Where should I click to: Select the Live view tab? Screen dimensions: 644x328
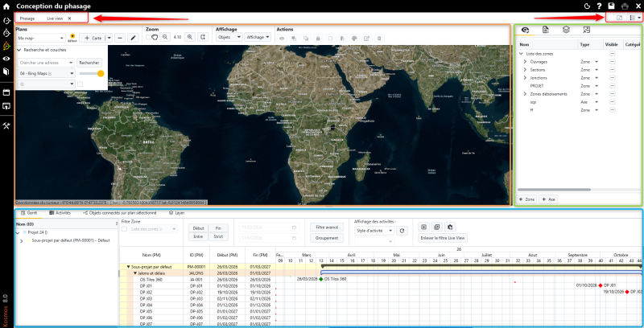[x=55, y=18]
